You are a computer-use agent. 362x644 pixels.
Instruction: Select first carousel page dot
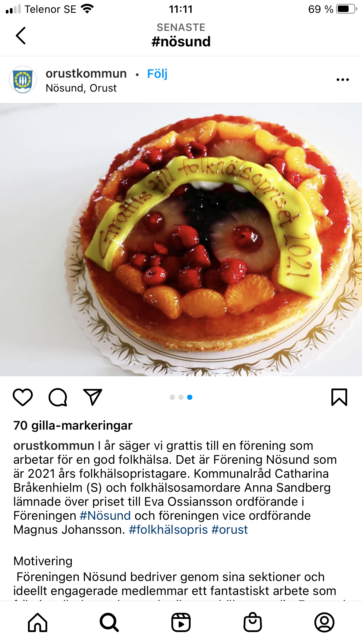172,397
